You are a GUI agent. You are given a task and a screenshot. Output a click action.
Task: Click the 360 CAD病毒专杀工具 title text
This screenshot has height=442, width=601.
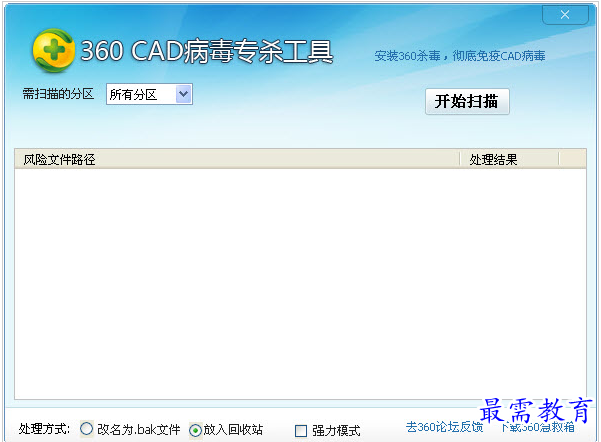tap(207, 51)
